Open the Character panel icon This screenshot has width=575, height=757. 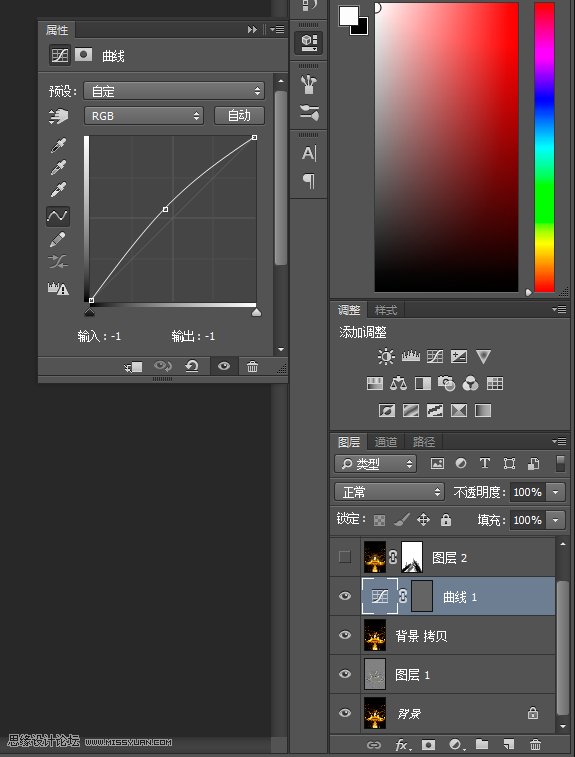pyautogui.click(x=309, y=154)
